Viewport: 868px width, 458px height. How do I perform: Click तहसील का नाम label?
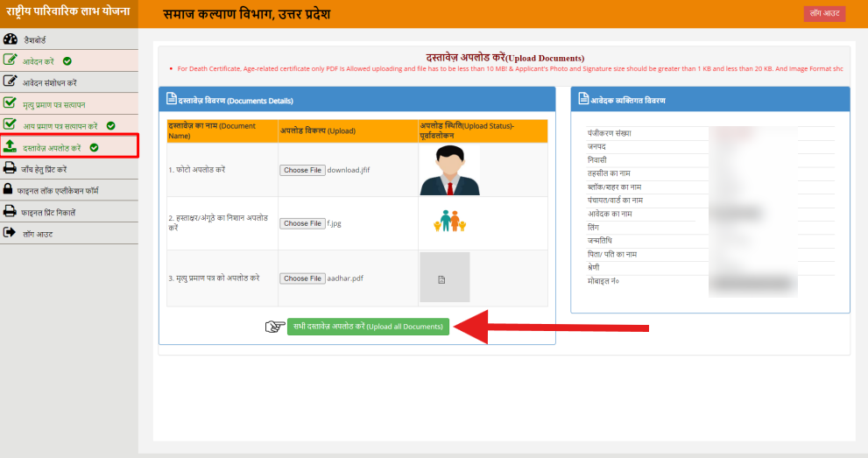(x=609, y=173)
